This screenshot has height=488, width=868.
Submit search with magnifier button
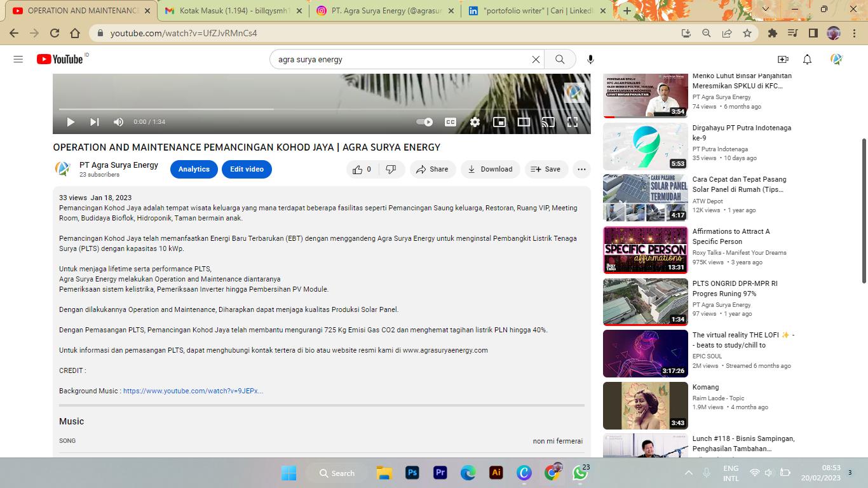560,59
